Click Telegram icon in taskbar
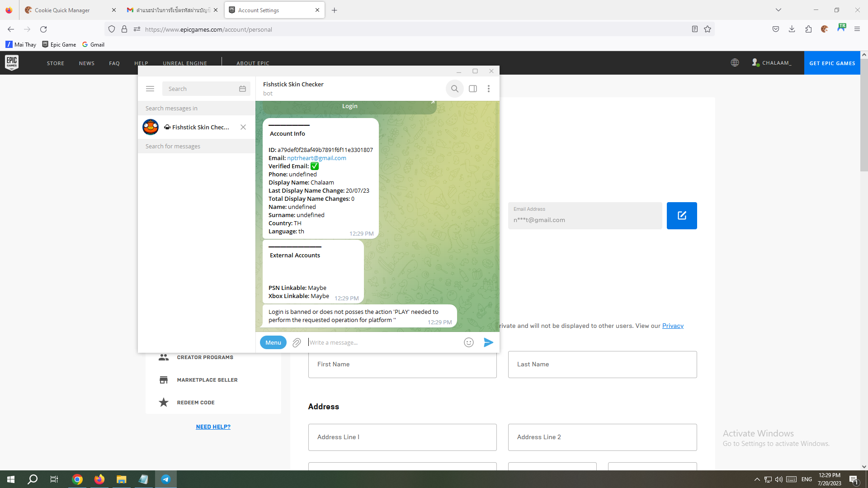The image size is (868, 488). click(x=165, y=479)
